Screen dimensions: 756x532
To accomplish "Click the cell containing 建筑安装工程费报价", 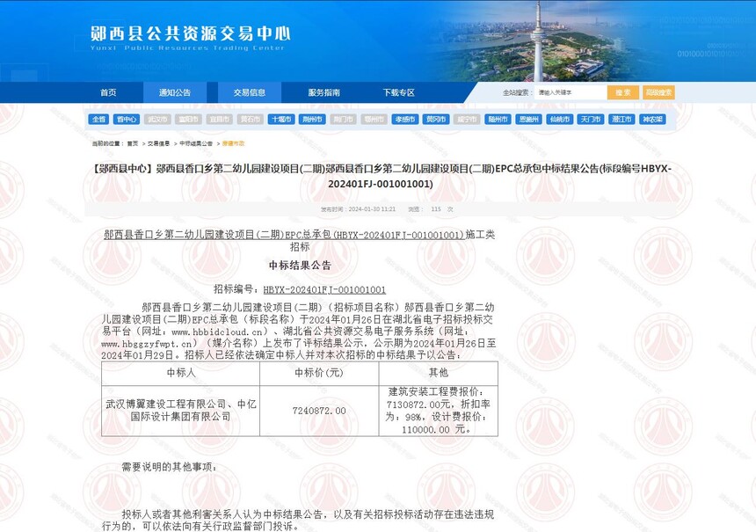I will pos(439,411).
